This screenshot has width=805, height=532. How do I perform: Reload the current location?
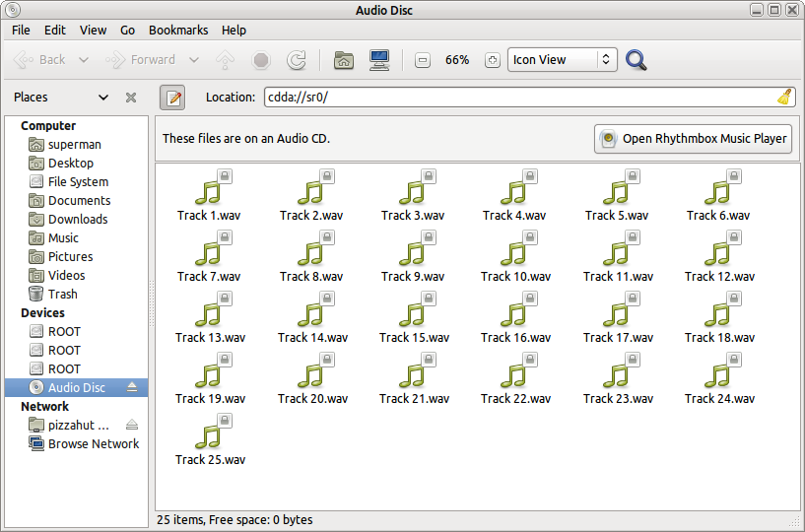point(297,60)
